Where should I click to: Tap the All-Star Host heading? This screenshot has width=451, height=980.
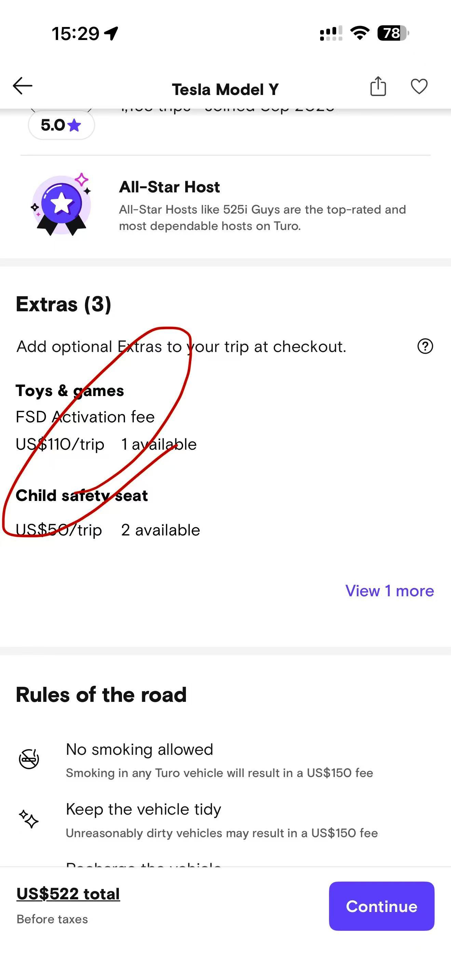tap(169, 187)
